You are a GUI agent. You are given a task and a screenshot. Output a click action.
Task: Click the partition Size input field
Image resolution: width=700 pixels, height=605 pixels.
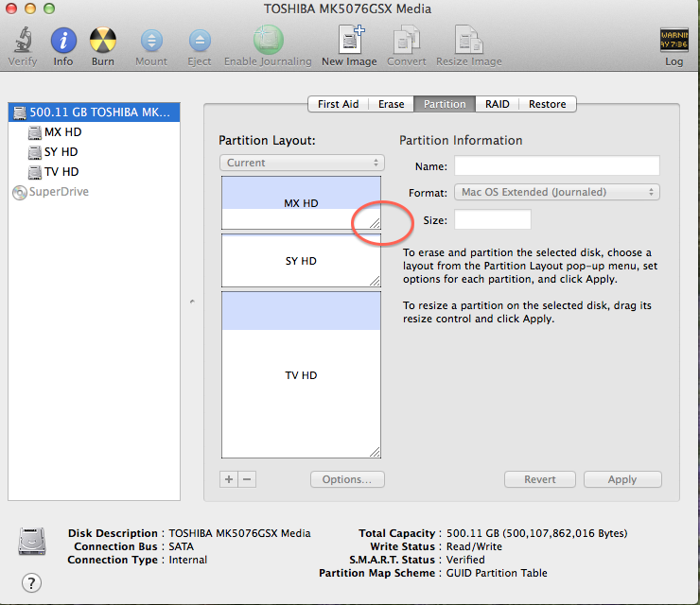tap(493, 219)
